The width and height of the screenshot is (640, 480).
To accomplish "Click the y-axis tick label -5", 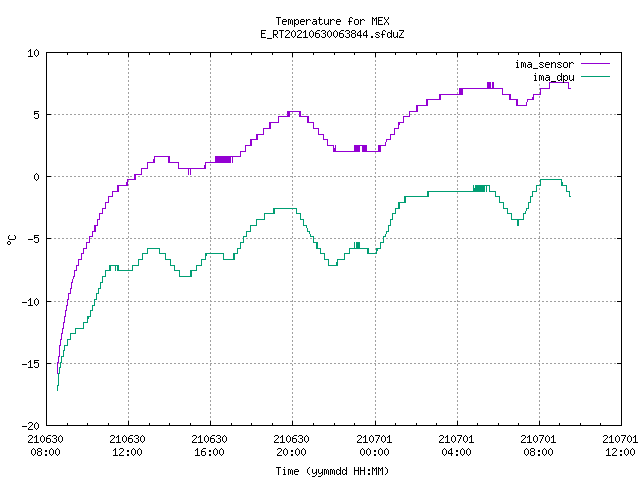I will (x=33, y=239).
